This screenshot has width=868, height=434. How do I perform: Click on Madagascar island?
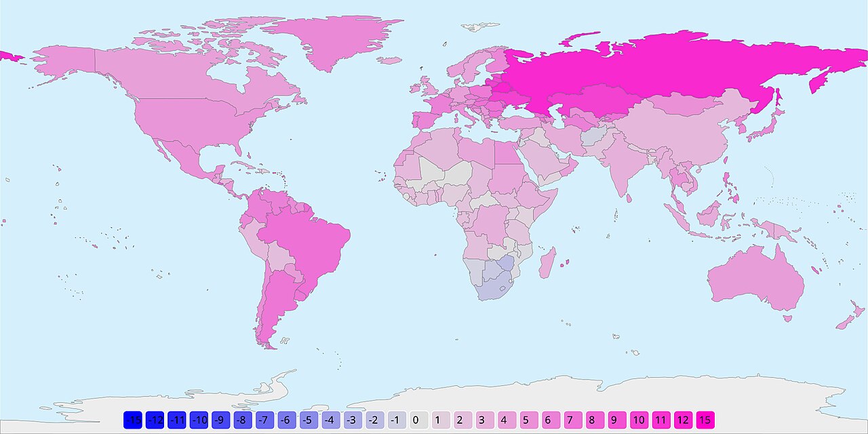(x=548, y=263)
